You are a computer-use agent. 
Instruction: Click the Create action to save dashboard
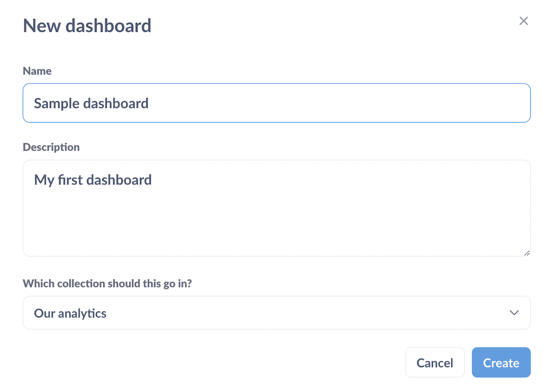(501, 362)
